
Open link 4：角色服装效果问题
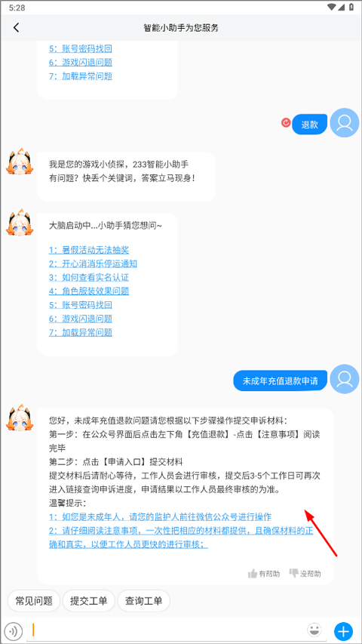click(89, 291)
